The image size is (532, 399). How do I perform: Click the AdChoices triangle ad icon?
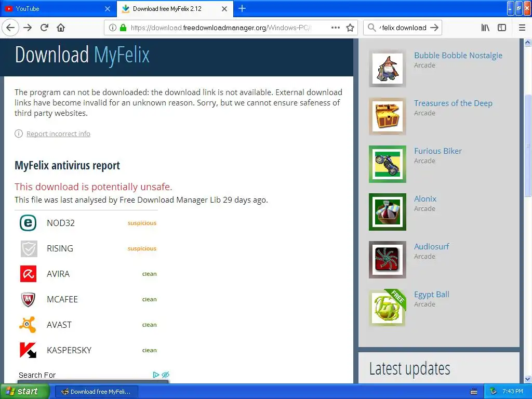156,375
